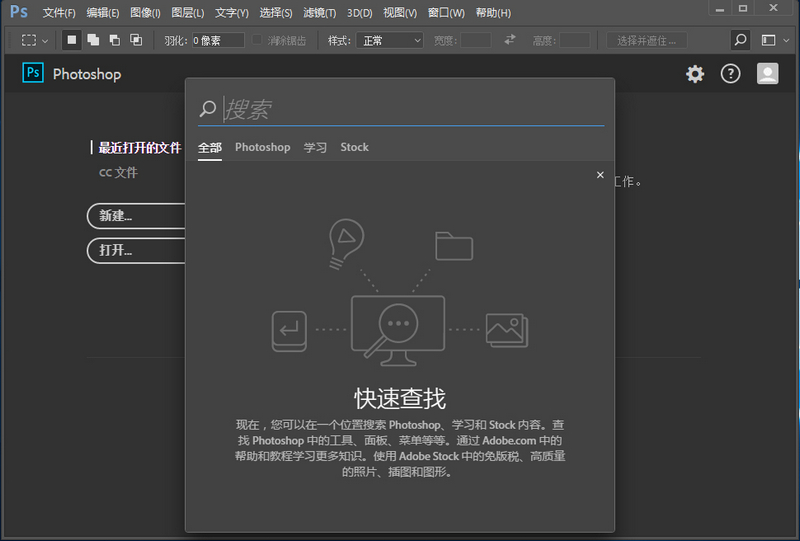The image size is (800, 541).
Task: Pick the Subtract from Selection icon
Action: point(114,40)
